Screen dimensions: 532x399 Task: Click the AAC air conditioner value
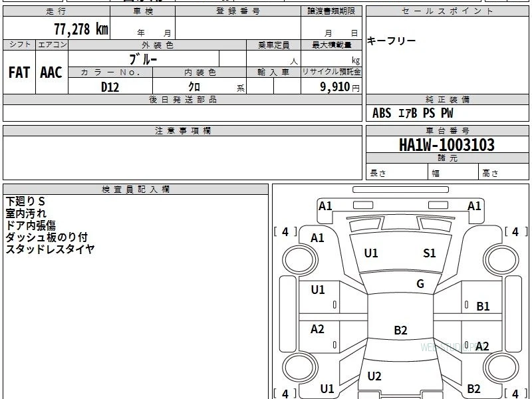click(51, 72)
